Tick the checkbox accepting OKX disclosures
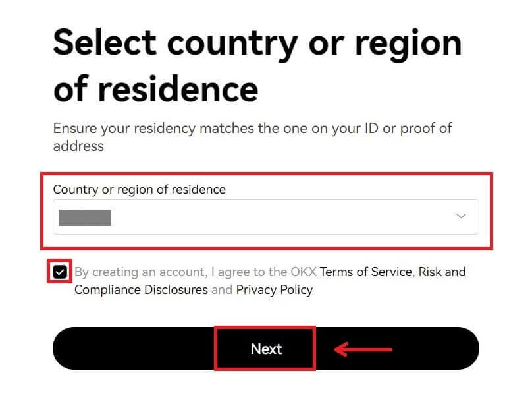Screen dimensions: 532x404 pos(62,272)
